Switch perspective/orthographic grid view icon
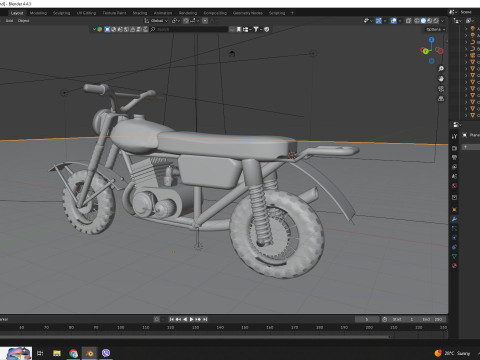 click(441, 99)
